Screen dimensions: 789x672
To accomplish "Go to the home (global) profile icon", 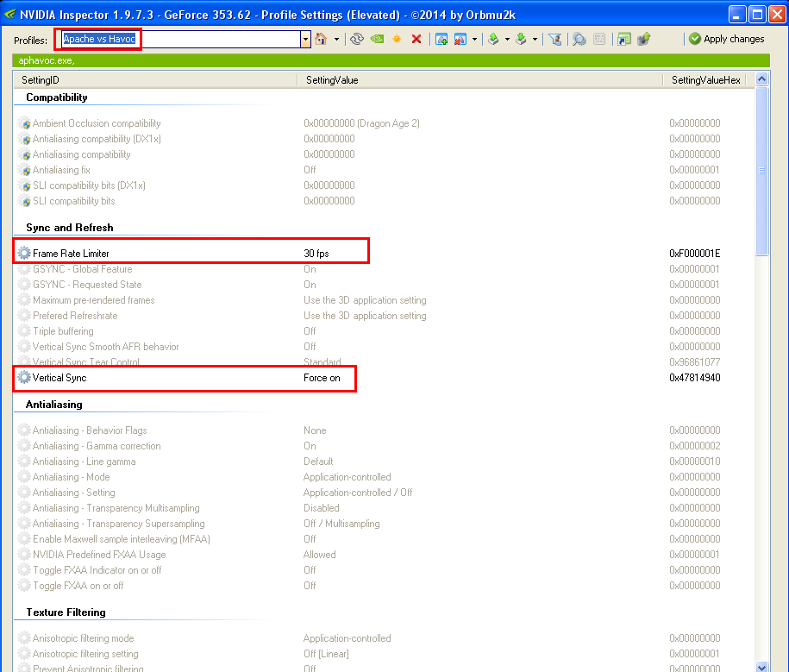I will (x=321, y=39).
